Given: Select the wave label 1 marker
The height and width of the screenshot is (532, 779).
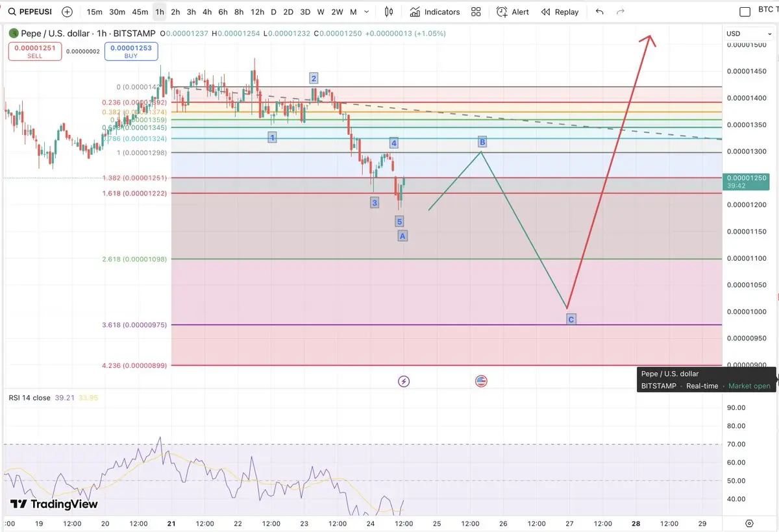Looking at the screenshot, I should pyautogui.click(x=273, y=138).
